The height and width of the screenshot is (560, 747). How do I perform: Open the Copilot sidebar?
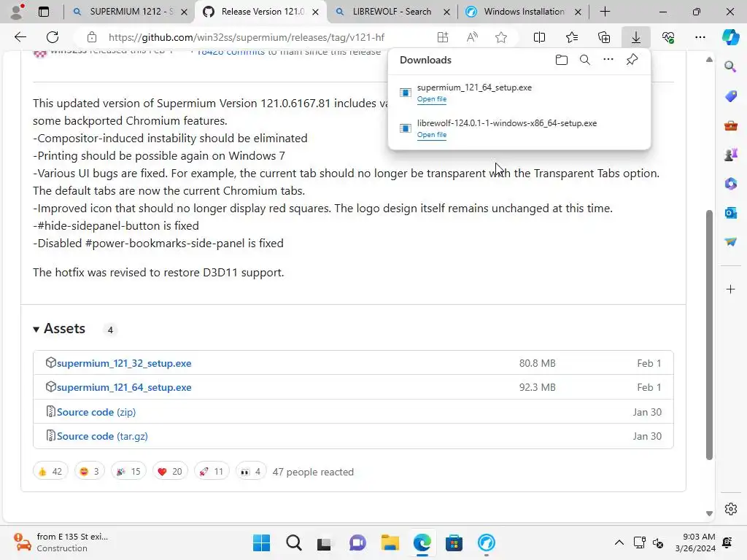(x=730, y=37)
